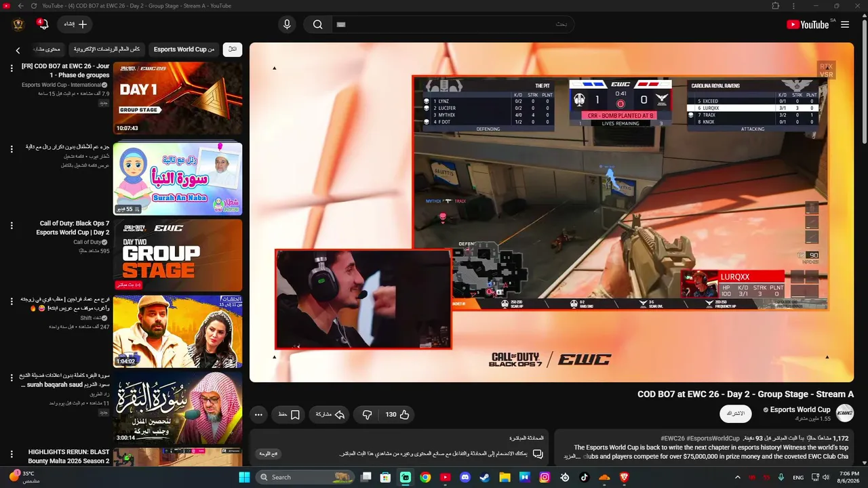
Task: Click the video player to pause the stream
Action: point(551,212)
